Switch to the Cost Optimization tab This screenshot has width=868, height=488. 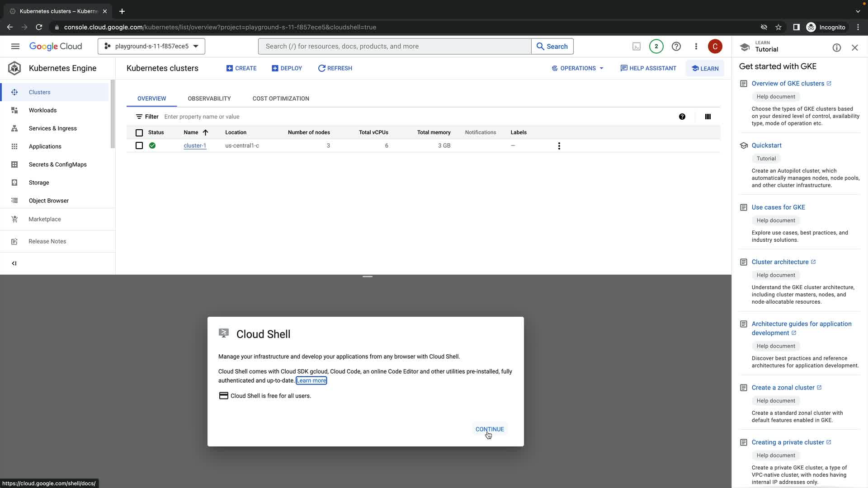280,99
